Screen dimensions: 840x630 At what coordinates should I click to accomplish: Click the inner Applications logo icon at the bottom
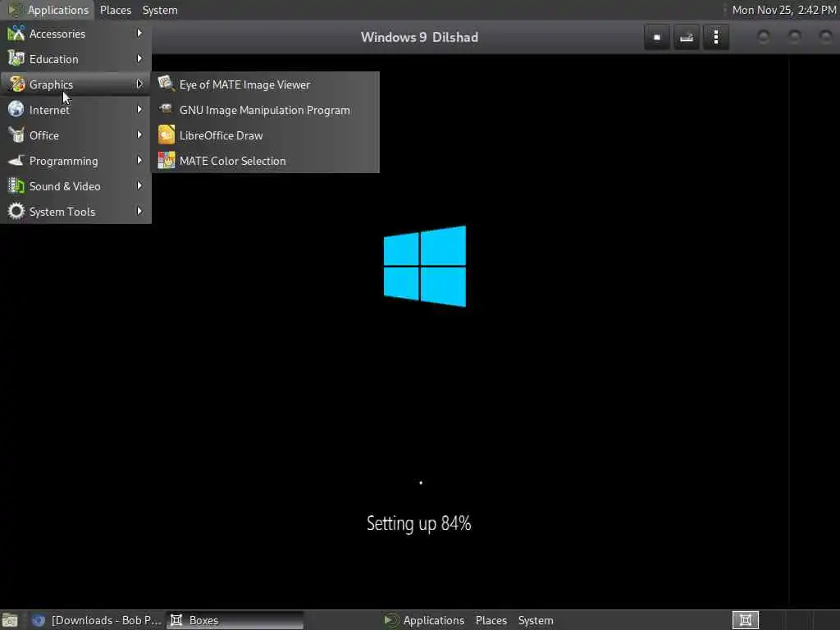391,620
